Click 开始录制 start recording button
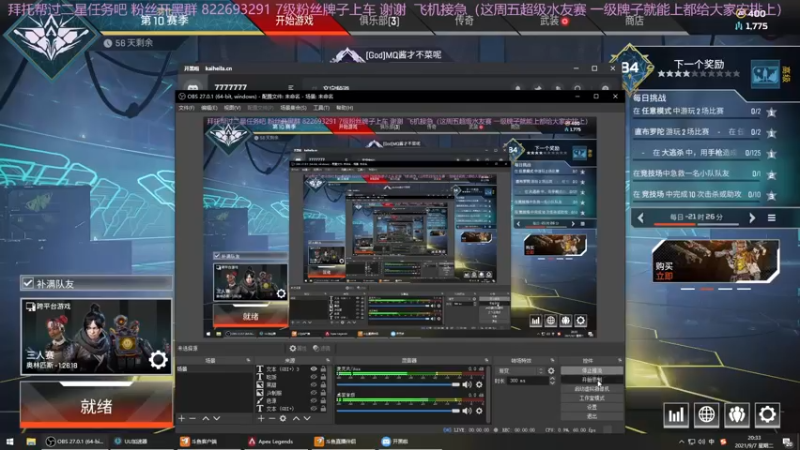This screenshot has height=450, width=800. (592, 380)
